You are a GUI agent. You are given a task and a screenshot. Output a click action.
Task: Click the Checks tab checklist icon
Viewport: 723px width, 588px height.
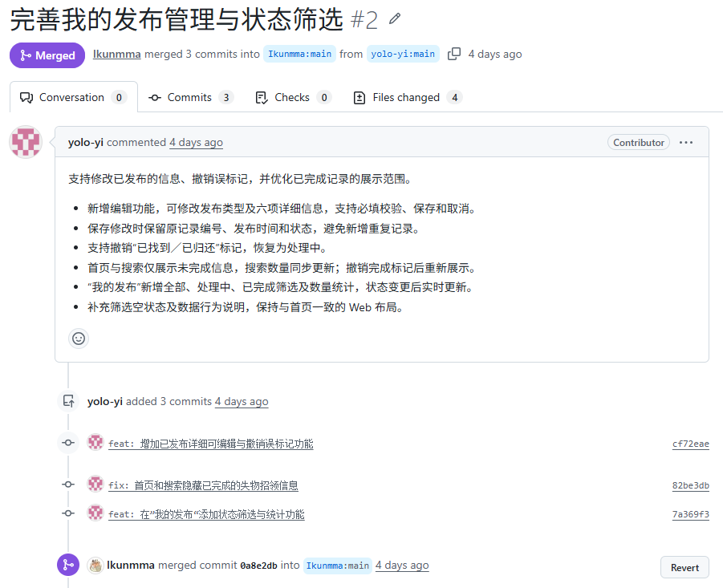[262, 98]
